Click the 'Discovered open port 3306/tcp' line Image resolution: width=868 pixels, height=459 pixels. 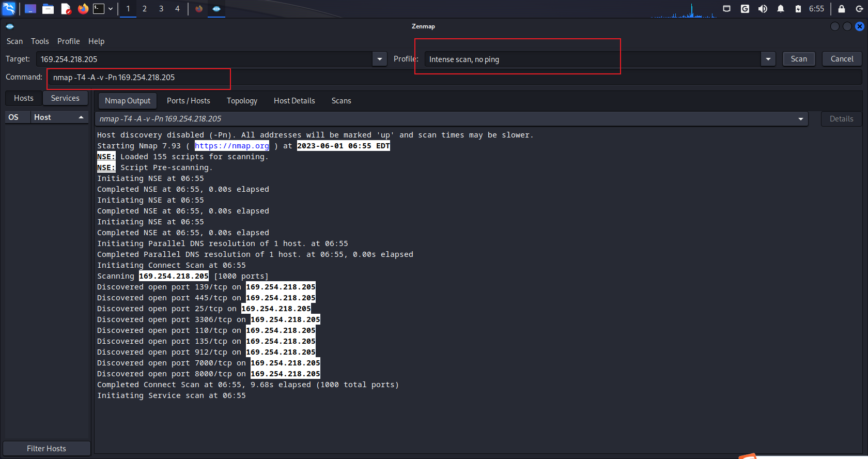[x=209, y=319]
